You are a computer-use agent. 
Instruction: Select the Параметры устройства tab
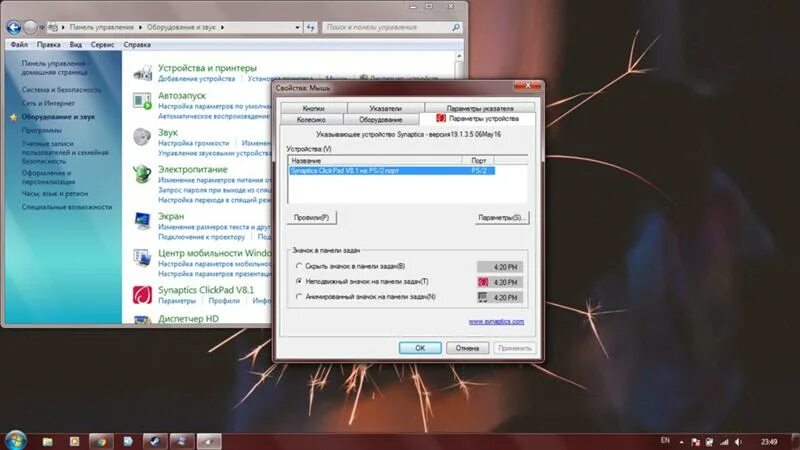(x=478, y=118)
